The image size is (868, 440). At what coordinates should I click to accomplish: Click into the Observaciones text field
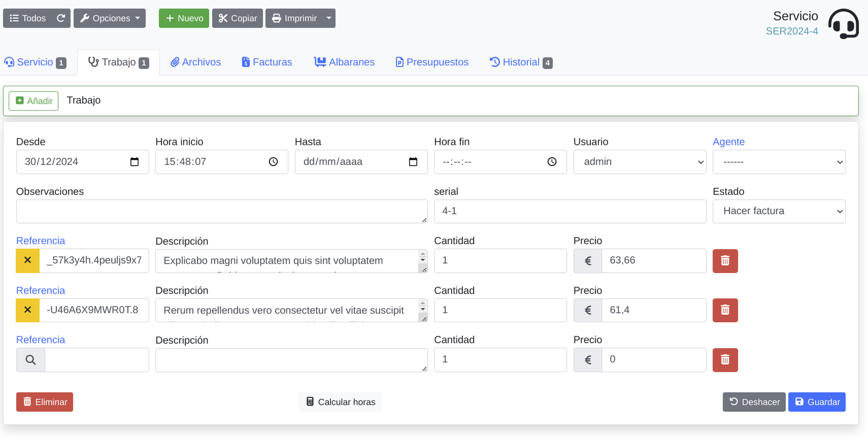(222, 211)
